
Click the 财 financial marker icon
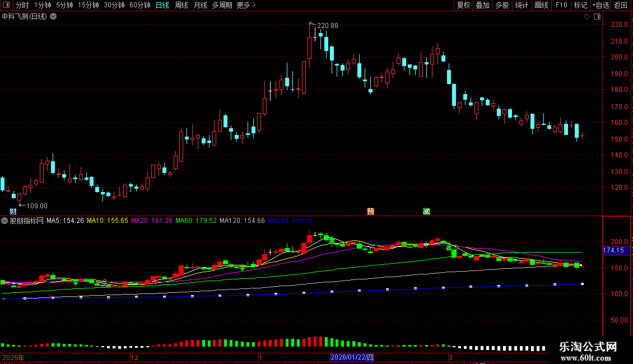pos(13,212)
